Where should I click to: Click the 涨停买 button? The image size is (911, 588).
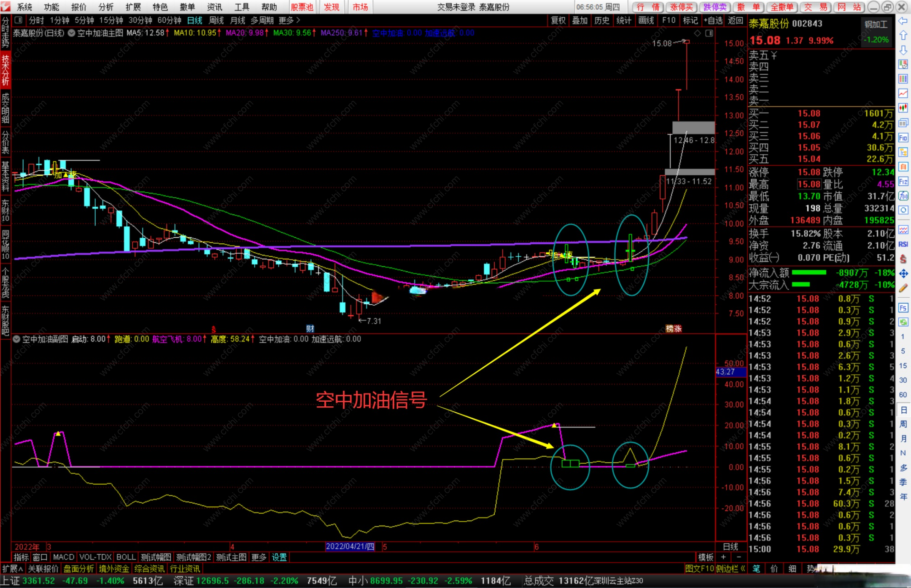681,7
